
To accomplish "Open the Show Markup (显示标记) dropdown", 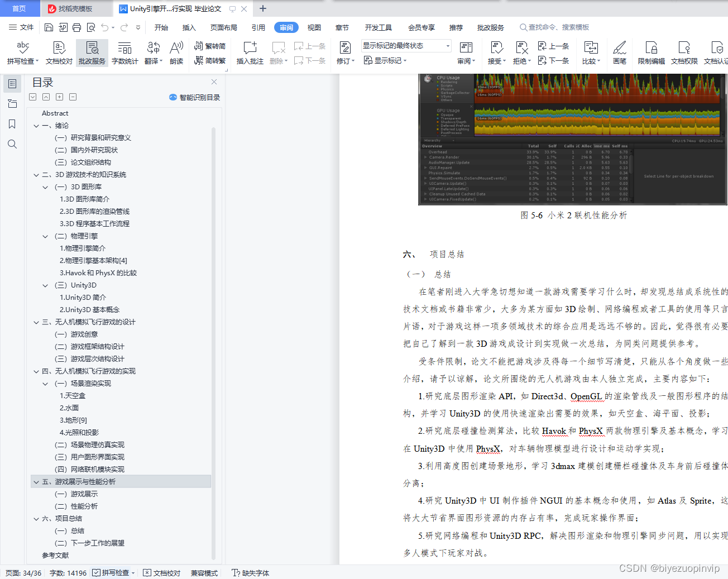I will click(385, 60).
